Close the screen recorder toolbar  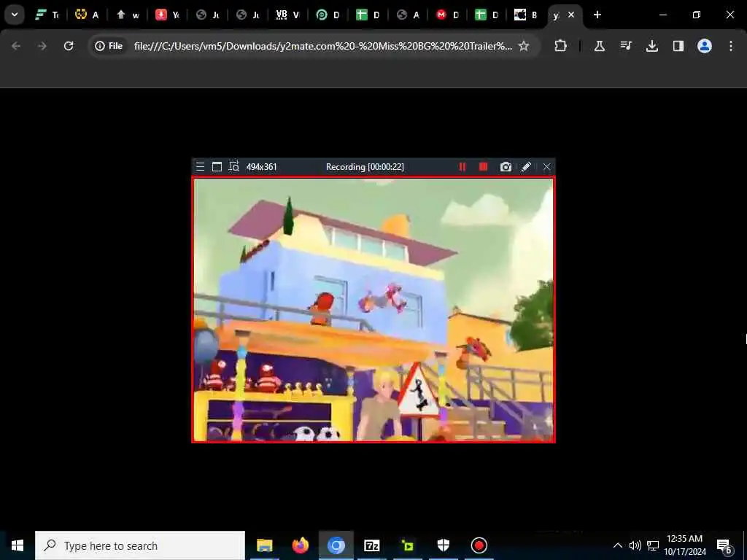[x=546, y=167]
